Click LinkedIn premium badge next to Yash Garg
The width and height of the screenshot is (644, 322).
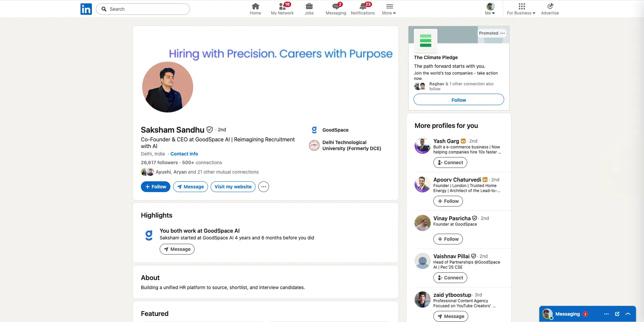pyautogui.click(x=463, y=141)
